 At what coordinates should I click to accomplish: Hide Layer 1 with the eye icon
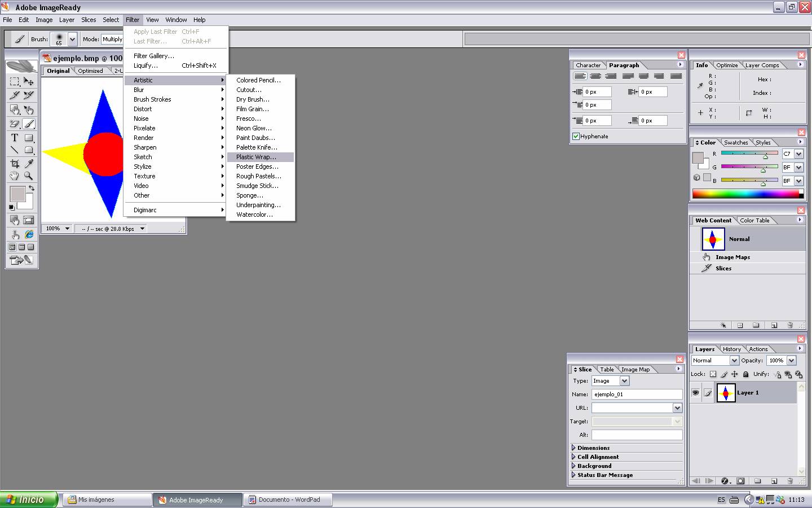tap(696, 393)
